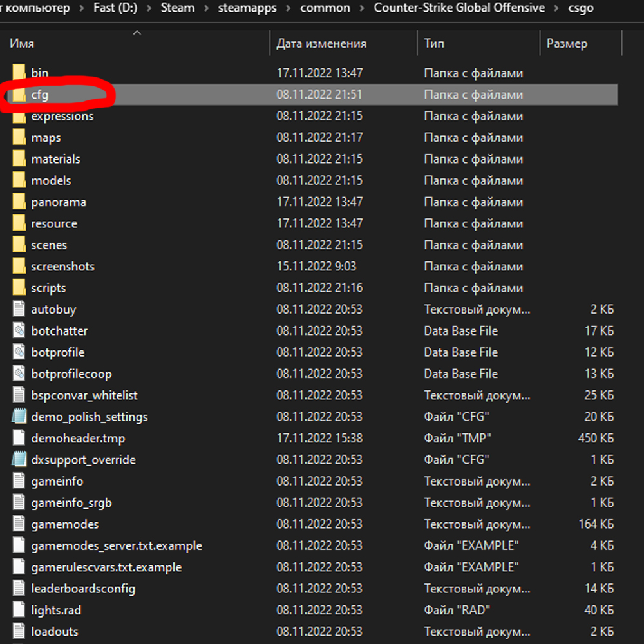Navigate to steamapps in address bar
The image size is (644, 644).
(247, 8)
